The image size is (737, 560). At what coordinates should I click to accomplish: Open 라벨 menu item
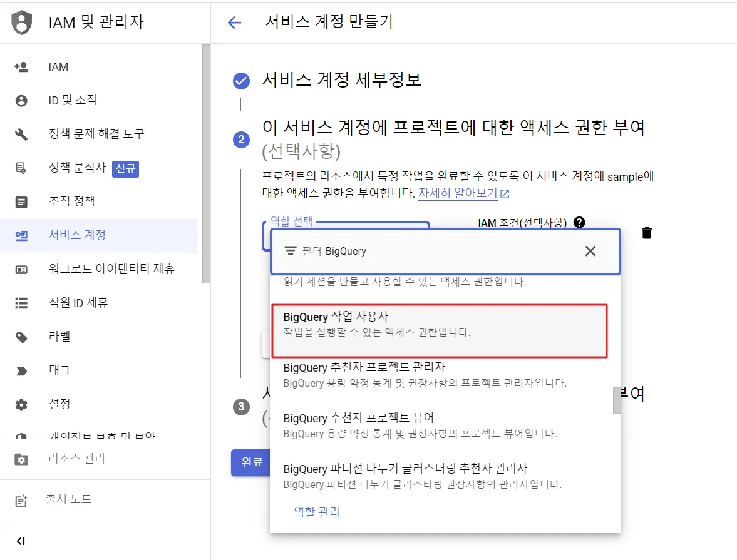point(99,337)
